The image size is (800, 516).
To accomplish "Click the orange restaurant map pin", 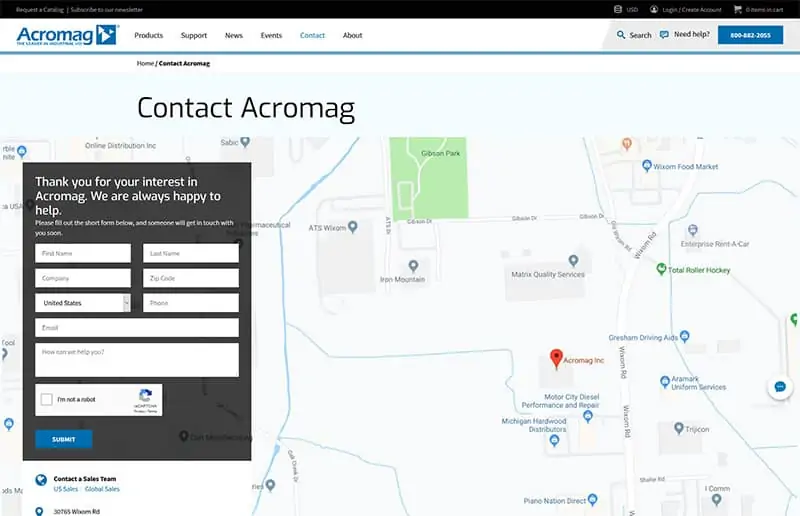I will point(627,144).
